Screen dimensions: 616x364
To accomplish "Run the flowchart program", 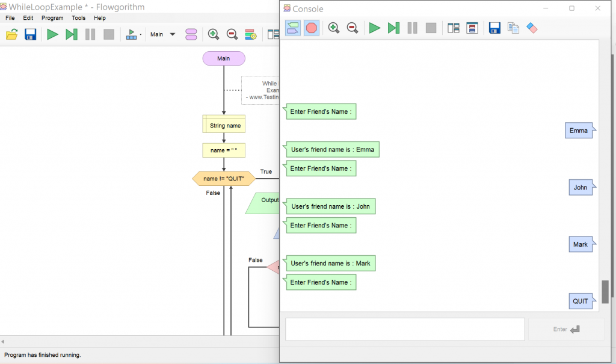I will 51,34.
